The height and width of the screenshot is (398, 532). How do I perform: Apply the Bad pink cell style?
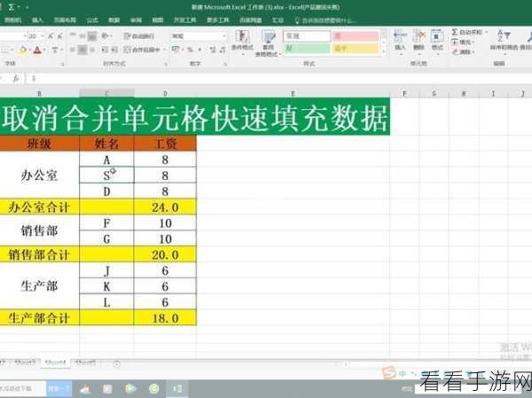click(x=356, y=36)
